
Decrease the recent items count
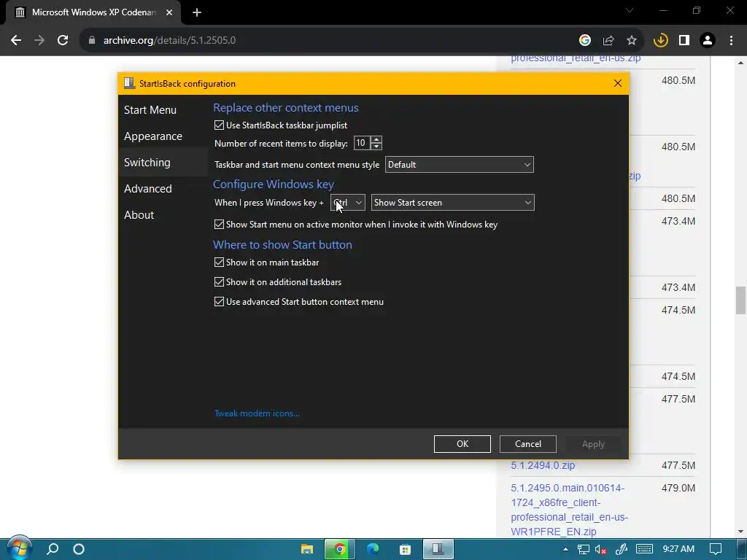point(376,146)
